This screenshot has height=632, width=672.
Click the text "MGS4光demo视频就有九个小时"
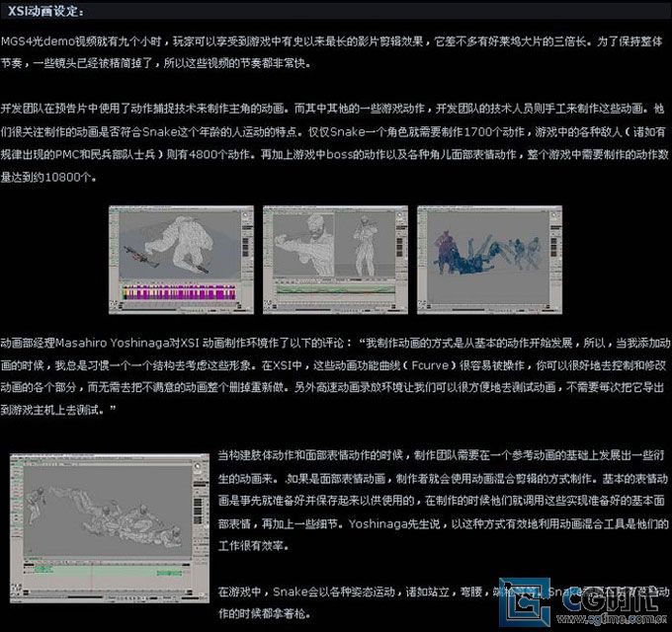click(x=81, y=41)
